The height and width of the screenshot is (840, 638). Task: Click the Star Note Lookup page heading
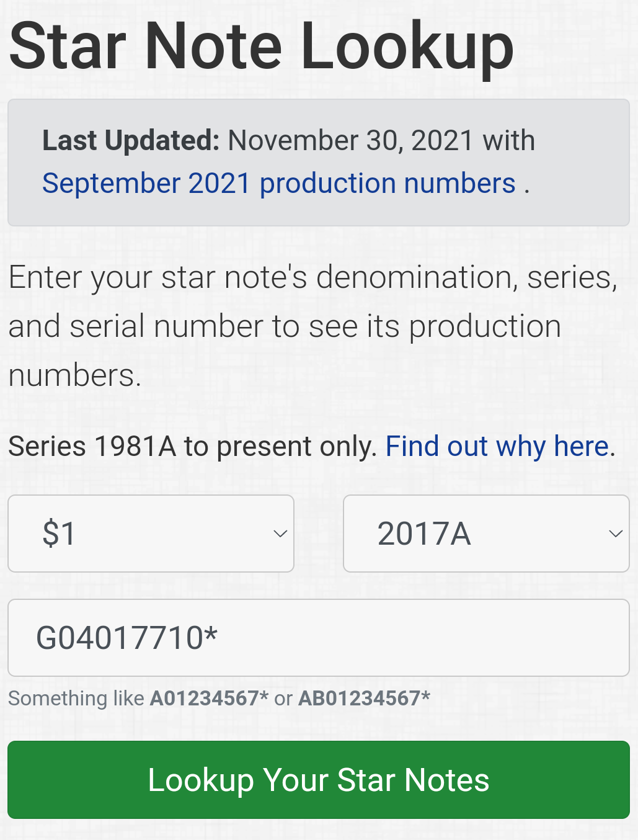(261, 47)
